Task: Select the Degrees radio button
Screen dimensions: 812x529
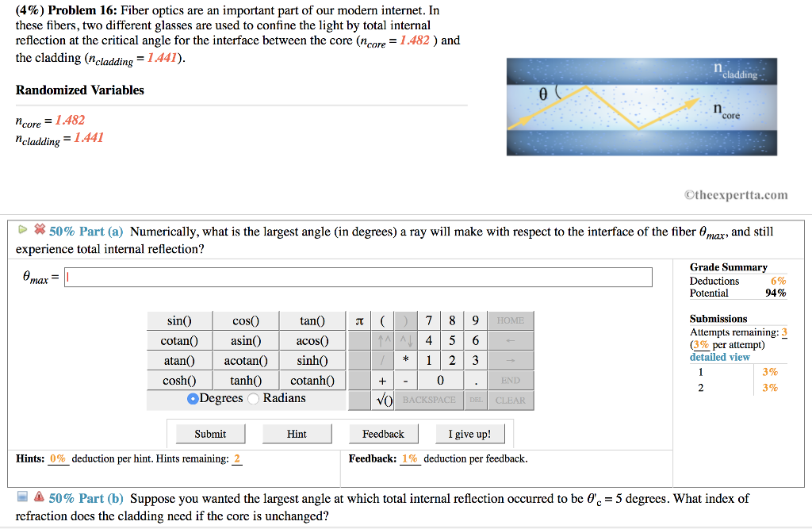Action: (193, 398)
